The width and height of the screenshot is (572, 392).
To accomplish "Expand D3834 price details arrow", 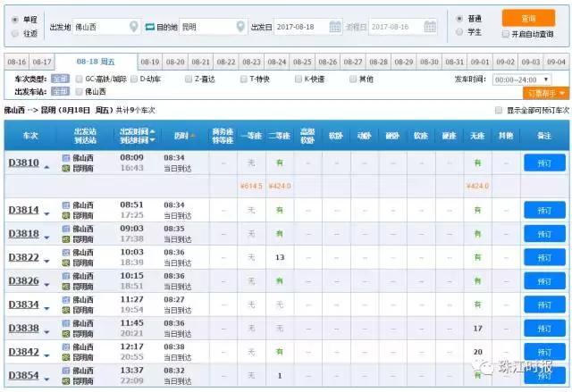I will (46, 309).
